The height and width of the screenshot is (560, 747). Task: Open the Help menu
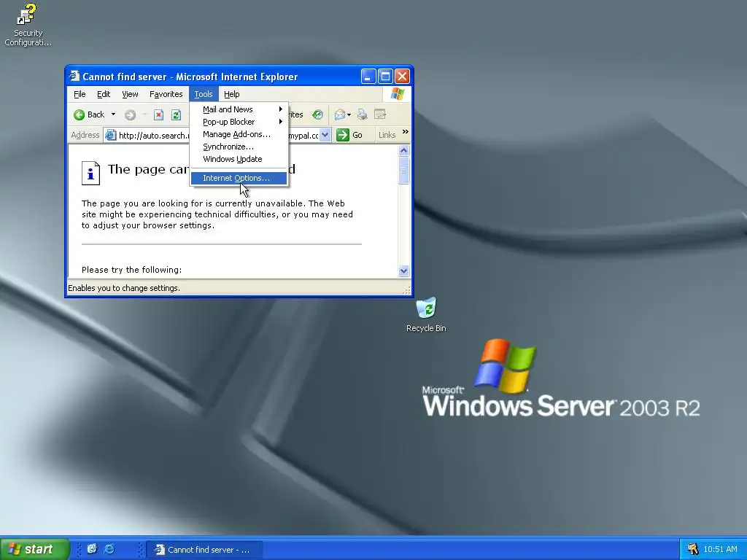click(x=231, y=94)
